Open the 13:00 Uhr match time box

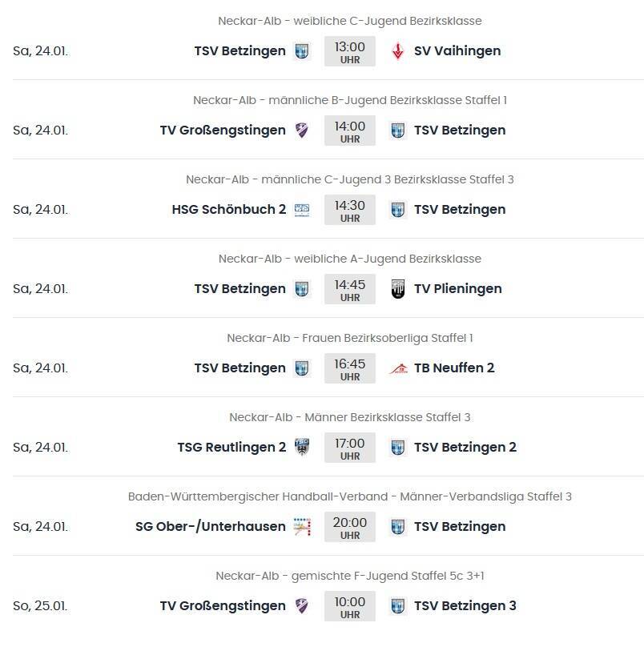(x=349, y=51)
